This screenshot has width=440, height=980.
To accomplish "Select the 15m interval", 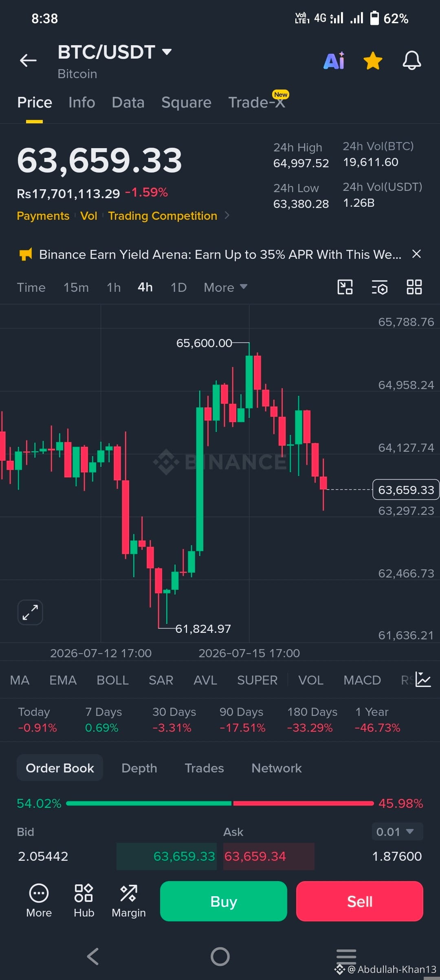I will [x=76, y=288].
